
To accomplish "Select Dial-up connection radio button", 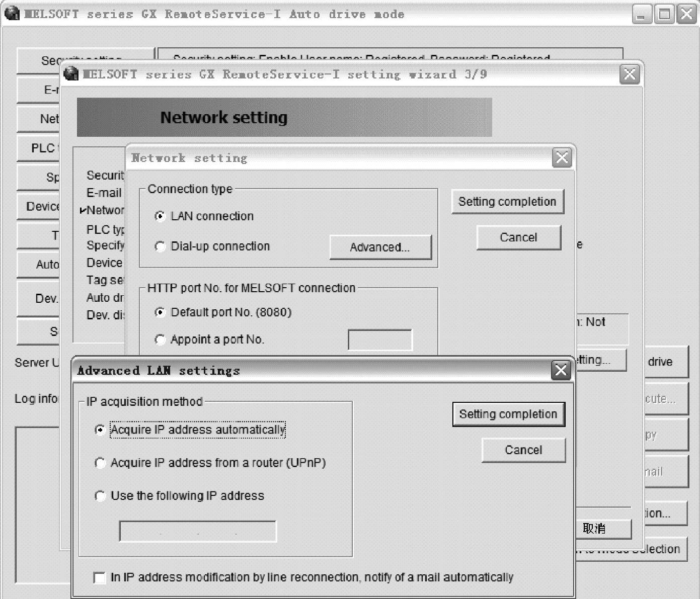I will (160, 246).
